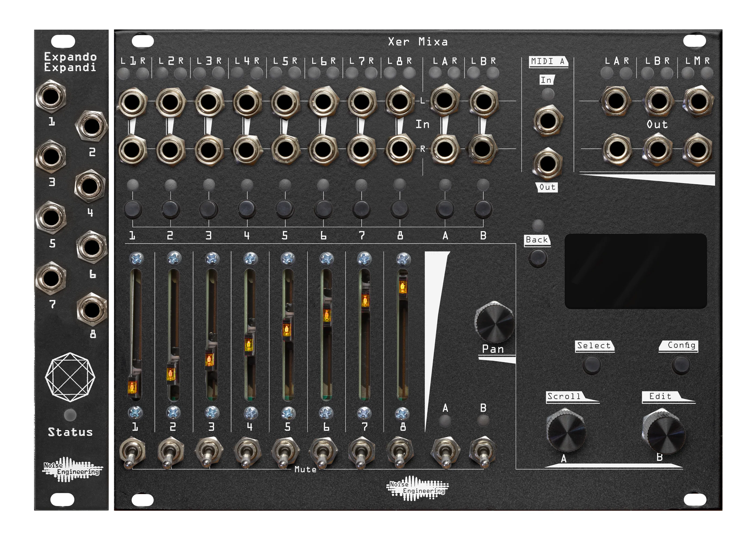756x540 pixels.
Task: Click the channel 1 right input jack
Action: (132, 150)
